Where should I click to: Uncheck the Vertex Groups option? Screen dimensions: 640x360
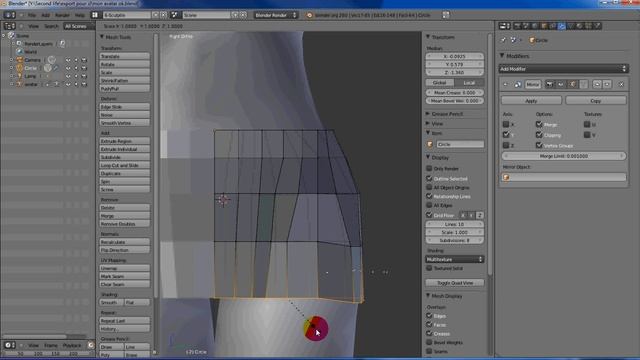pyautogui.click(x=539, y=145)
